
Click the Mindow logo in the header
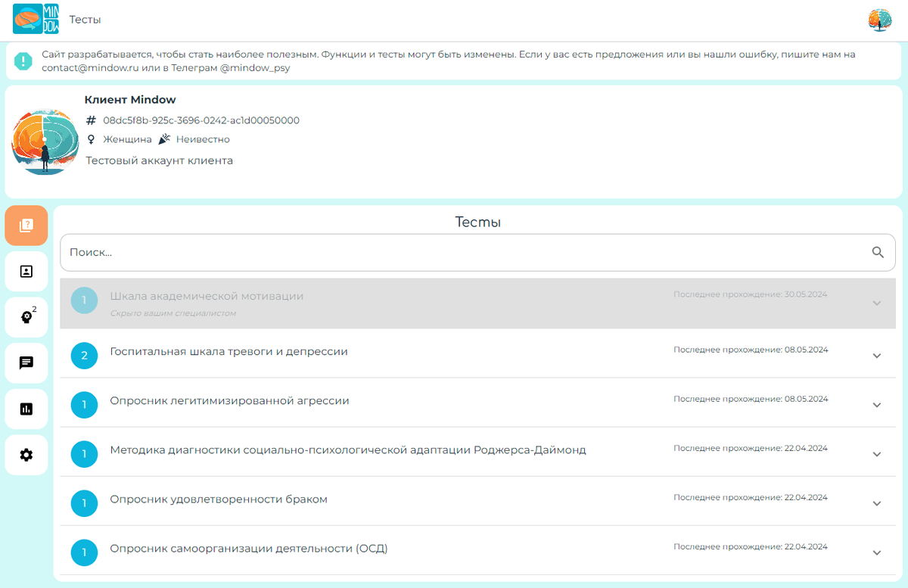[x=36, y=20]
